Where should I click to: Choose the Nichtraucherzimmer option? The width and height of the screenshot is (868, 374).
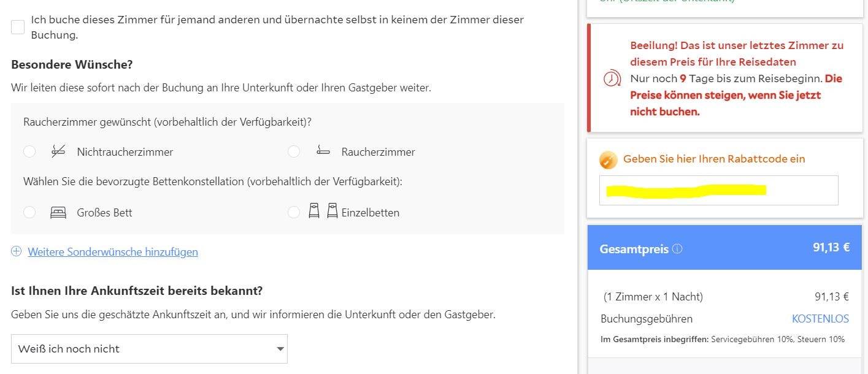click(28, 151)
